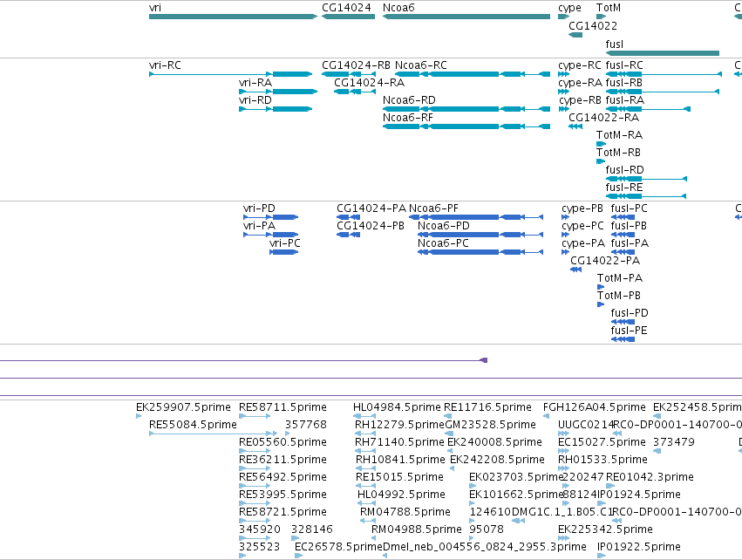Select the Ncoa6-RD transcript feature
The image size is (742, 560).
pyautogui.click(x=466, y=109)
